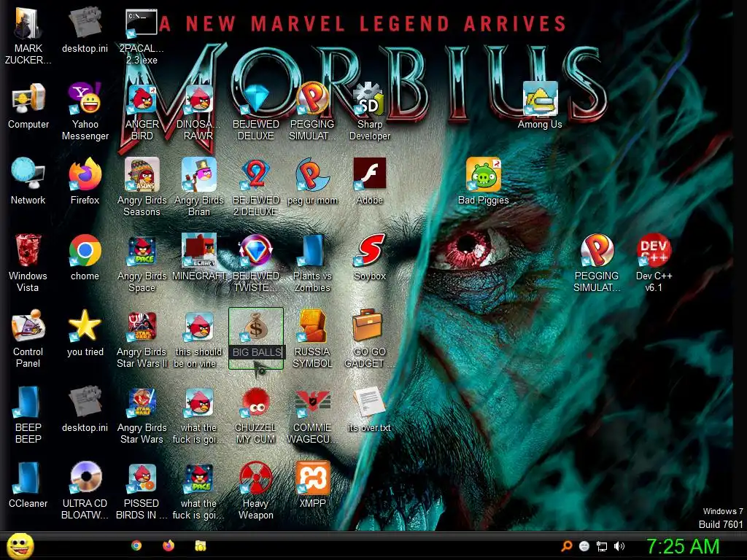The width and height of the screenshot is (747, 560).
Task: Select the BEEP BEEP blue icon
Action: [28, 402]
